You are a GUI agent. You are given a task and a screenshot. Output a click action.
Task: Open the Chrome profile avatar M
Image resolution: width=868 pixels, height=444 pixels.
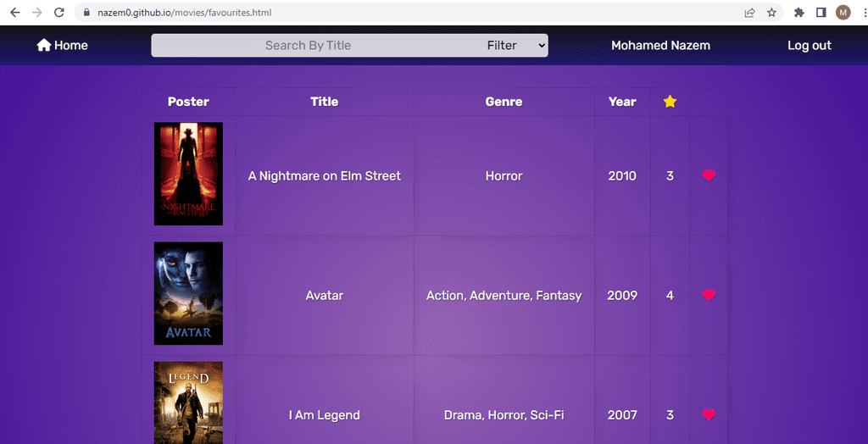pyautogui.click(x=843, y=12)
